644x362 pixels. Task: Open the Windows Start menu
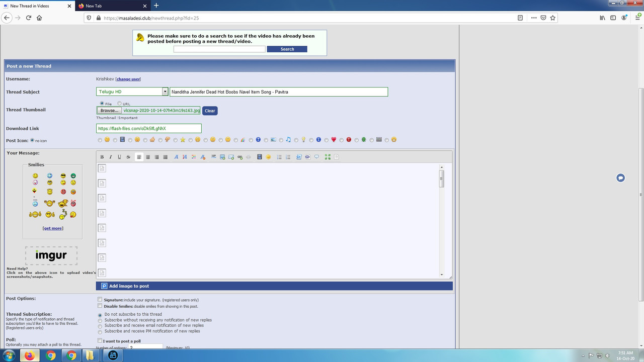pyautogui.click(x=9, y=355)
